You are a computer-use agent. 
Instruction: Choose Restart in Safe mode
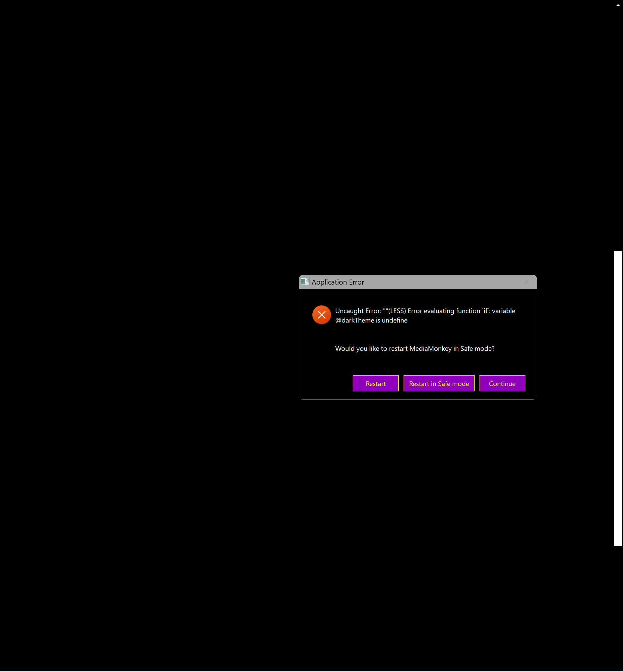[x=439, y=384]
